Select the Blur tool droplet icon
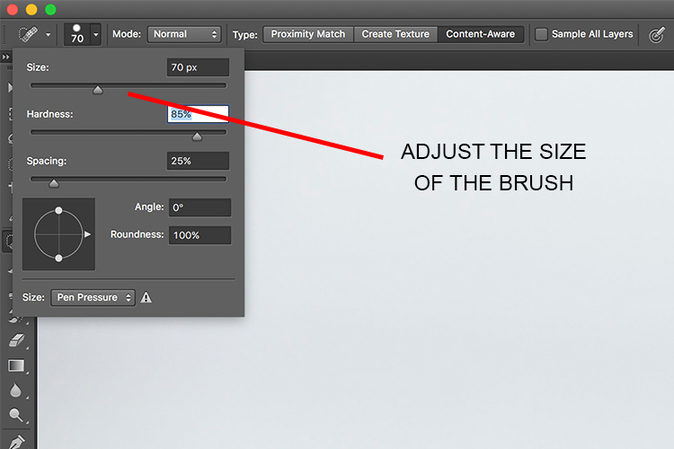 click(x=16, y=391)
